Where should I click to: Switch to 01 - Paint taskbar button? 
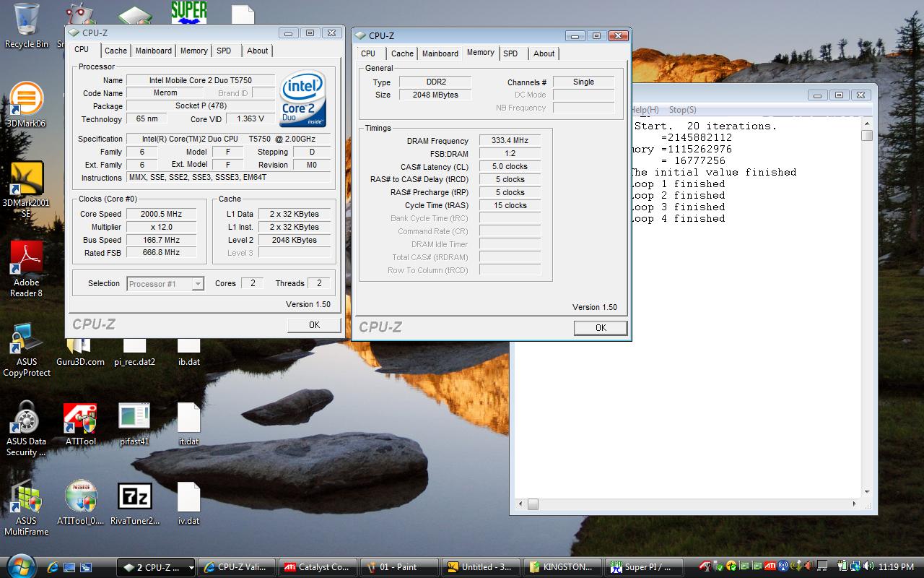coord(398,567)
